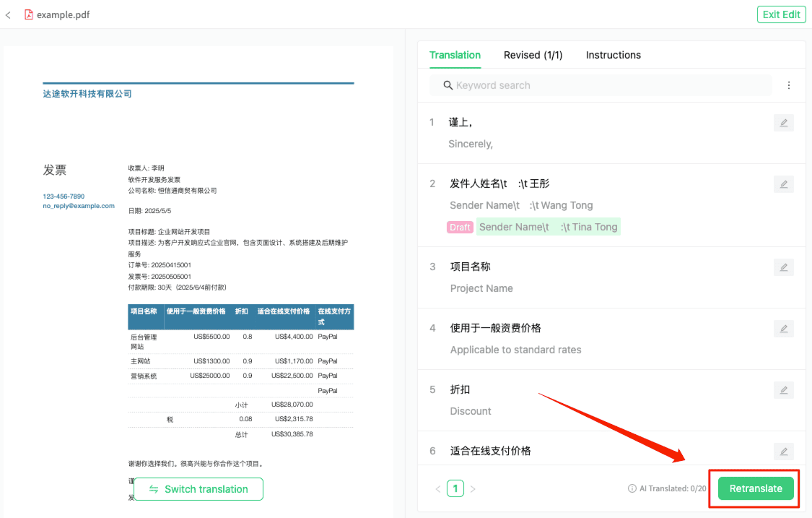Screen dimensions: 812x518
Task: Click edit icon for 'Project Name' row
Action: pyautogui.click(x=783, y=267)
